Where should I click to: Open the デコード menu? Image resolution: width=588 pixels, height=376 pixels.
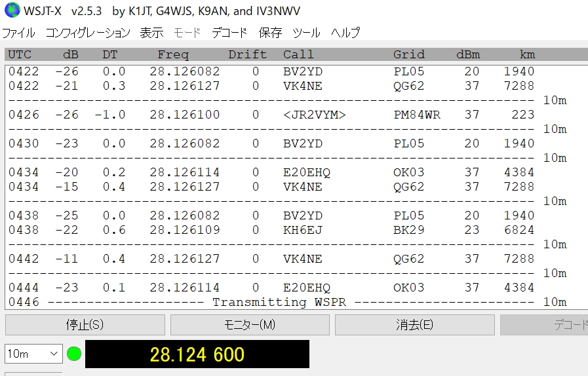pyautogui.click(x=229, y=33)
